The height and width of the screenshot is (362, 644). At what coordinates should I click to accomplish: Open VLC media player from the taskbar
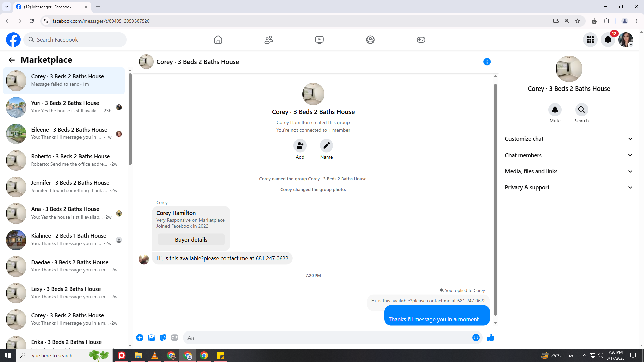point(155,355)
